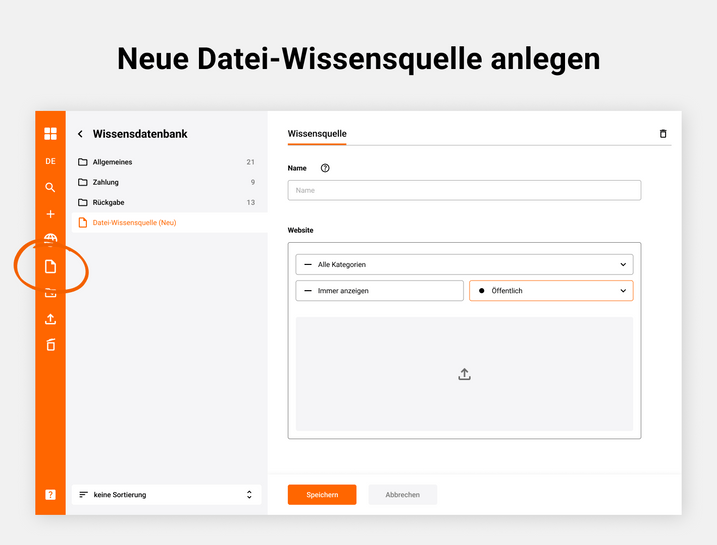Open help via the question mark sidebar icon

[50, 495]
